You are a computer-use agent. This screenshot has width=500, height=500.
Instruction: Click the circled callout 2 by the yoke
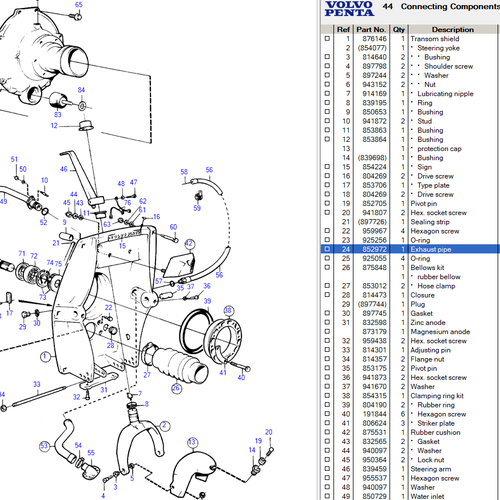(x=164, y=426)
